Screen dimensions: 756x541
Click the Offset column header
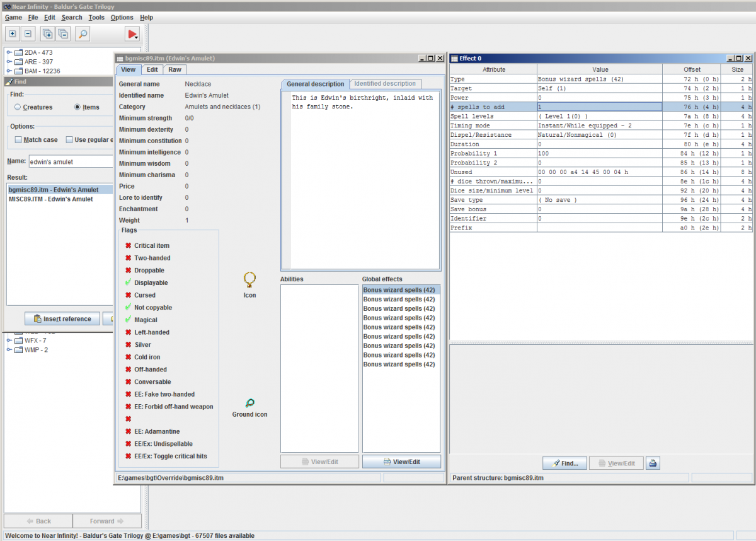pyautogui.click(x=692, y=69)
